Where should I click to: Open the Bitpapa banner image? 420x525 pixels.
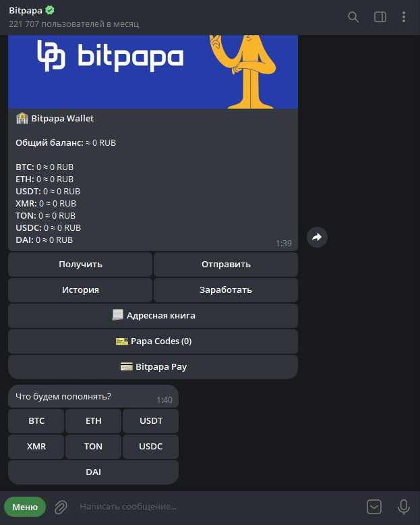[x=153, y=72]
